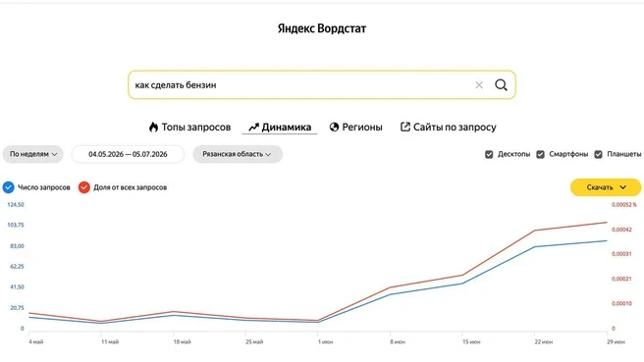Toggle red Доля от всех запросов series
Screen dimensions: 644x362
click(84, 187)
